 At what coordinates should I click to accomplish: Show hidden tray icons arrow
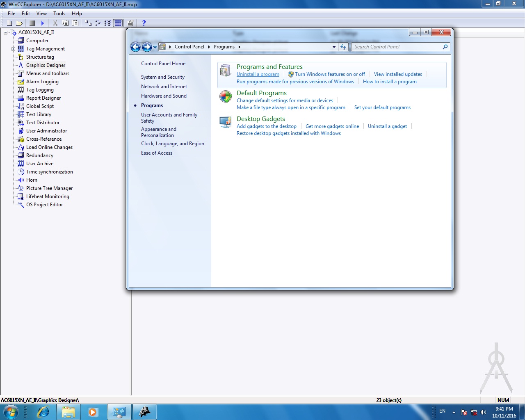(454, 412)
